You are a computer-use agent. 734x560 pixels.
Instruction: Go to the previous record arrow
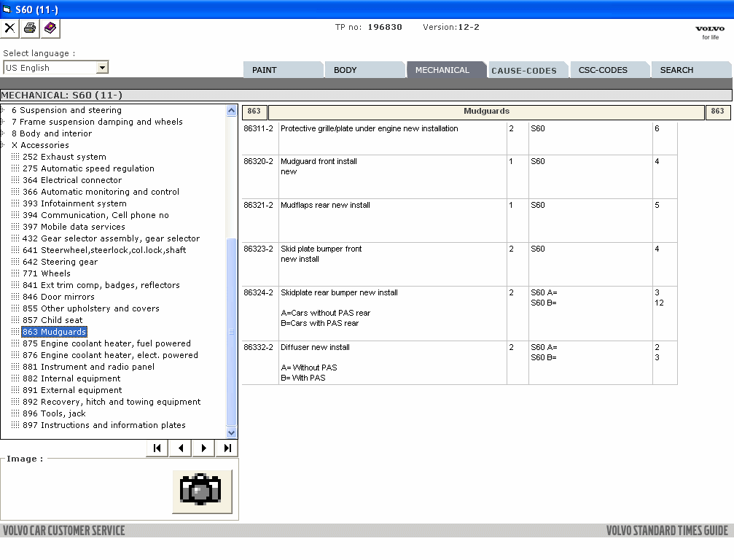click(x=180, y=448)
